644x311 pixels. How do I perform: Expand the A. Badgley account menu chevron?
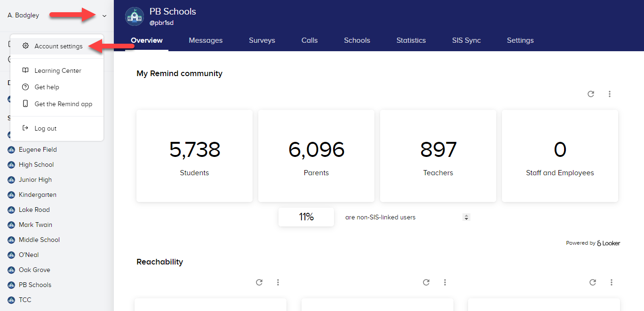click(104, 16)
